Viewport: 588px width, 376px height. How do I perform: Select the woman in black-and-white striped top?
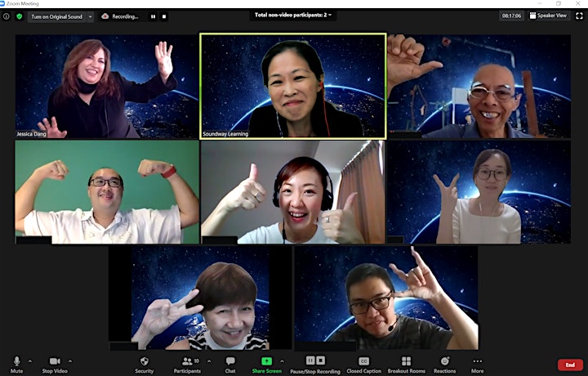(200, 298)
